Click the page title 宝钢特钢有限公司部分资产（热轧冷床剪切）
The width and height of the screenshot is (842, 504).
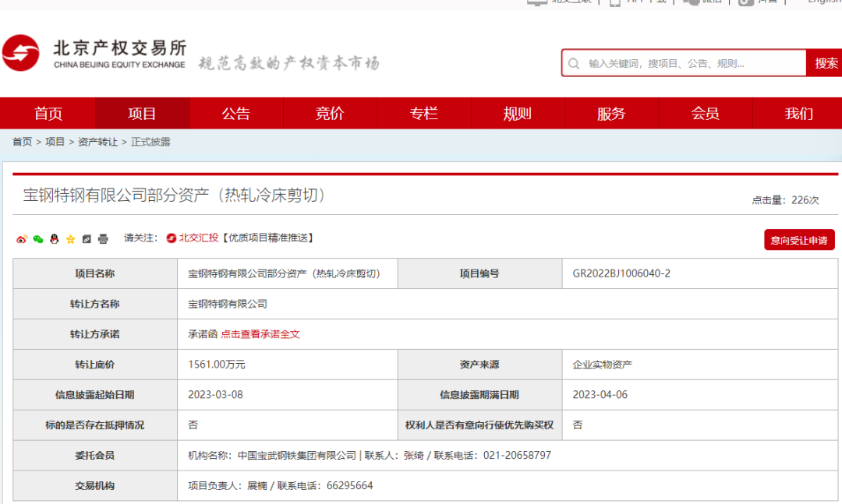pos(175,195)
